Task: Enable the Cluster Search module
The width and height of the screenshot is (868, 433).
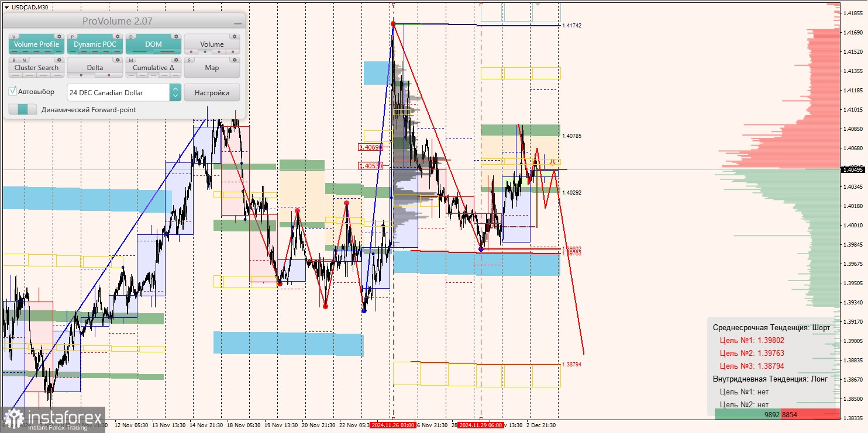Action: (x=36, y=68)
